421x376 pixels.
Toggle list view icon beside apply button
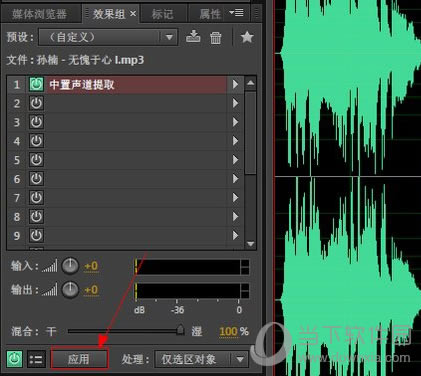36,359
